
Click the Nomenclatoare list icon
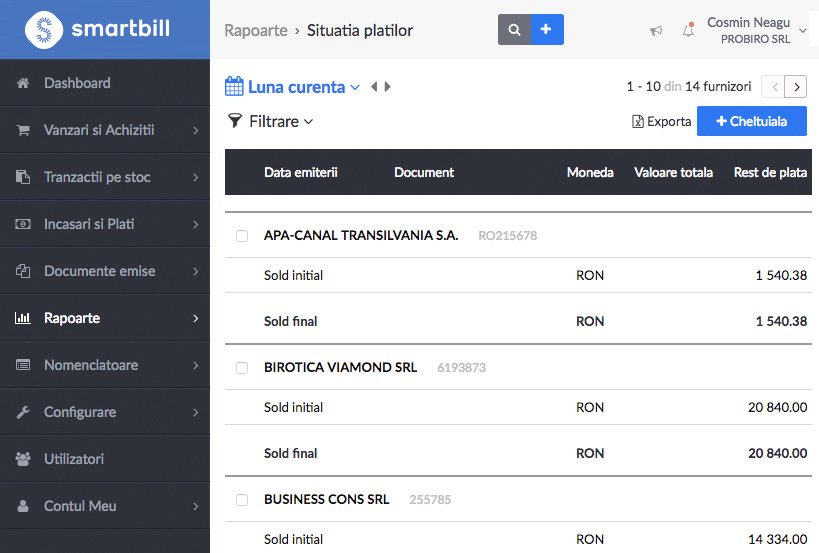coord(22,365)
